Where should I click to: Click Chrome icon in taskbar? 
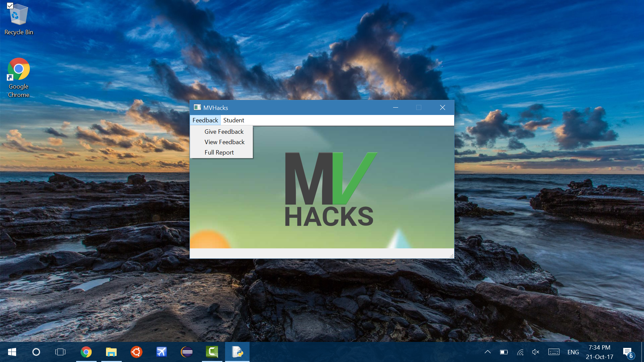[86, 352]
